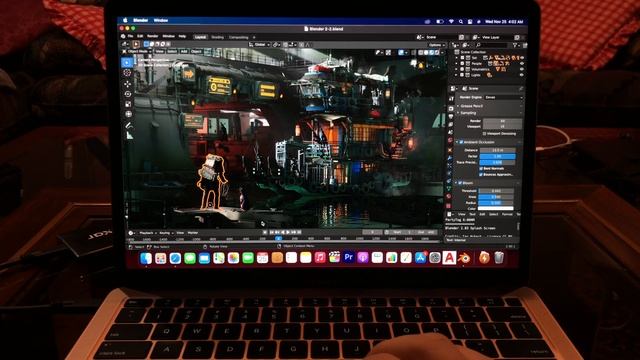Open the timeline Playback dropdown
Screen dimensions: 640x360
coord(147,233)
